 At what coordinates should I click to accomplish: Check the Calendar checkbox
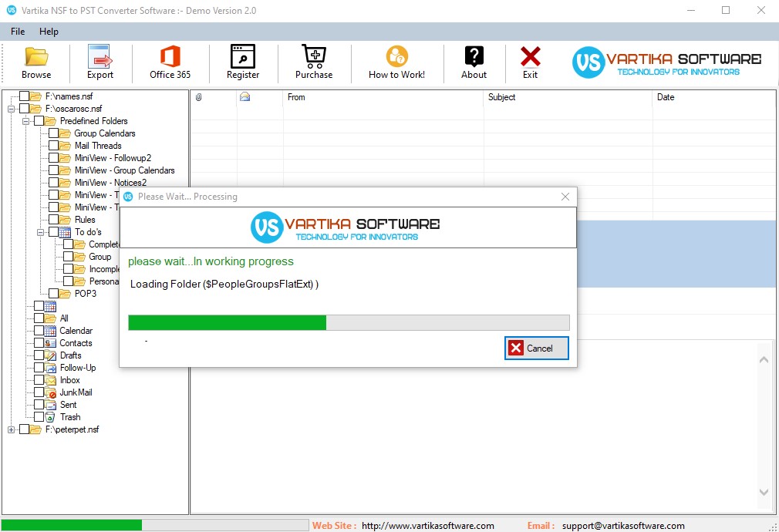(39, 331)
